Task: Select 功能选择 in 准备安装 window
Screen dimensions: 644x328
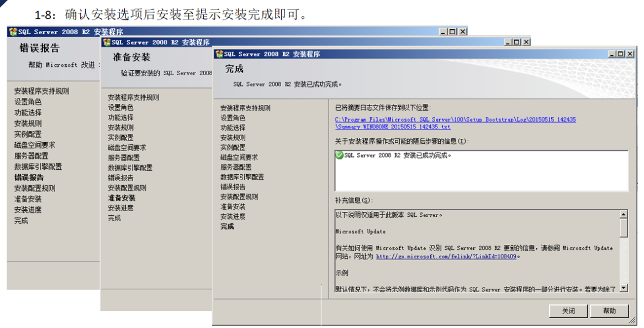Action: click(120, 118)
